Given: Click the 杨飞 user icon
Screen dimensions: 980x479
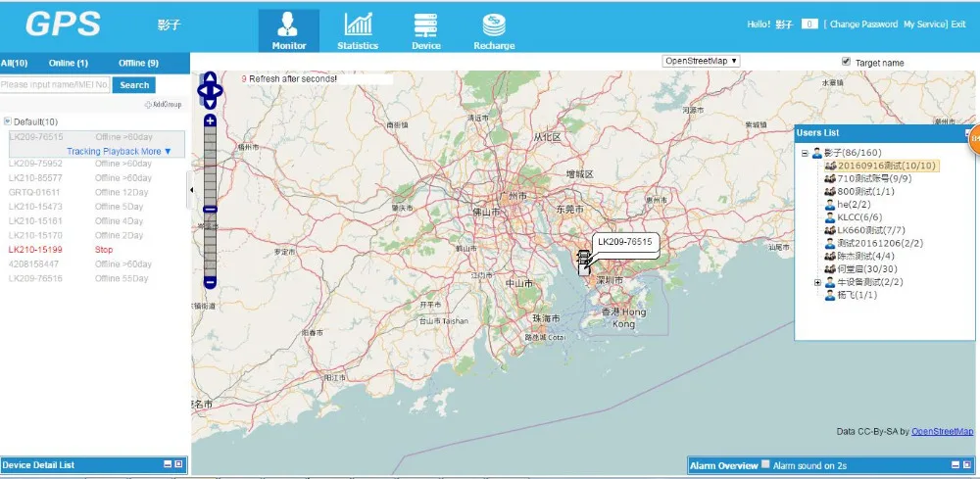Looking at the screenshot, I should coord(830,295).
